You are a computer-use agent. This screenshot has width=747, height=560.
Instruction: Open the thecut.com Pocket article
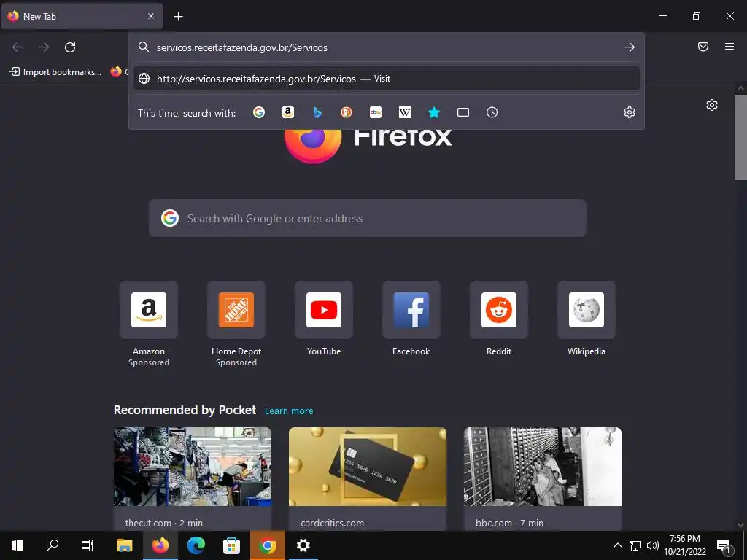(193, 478)
